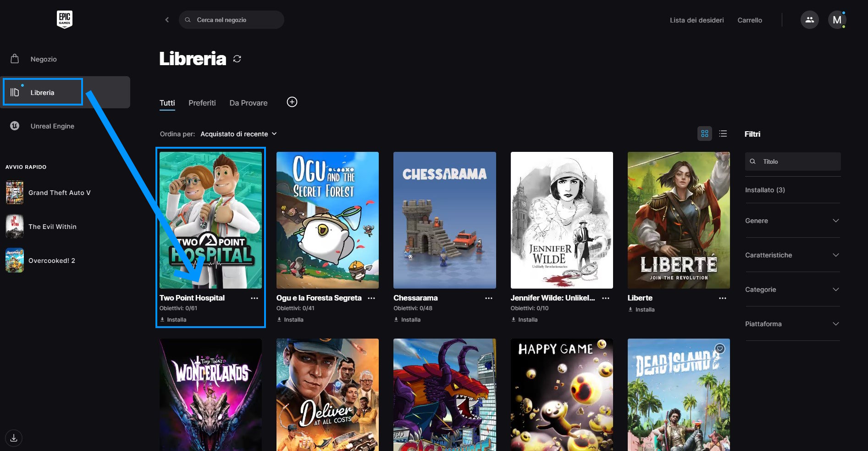Open the friends list icon
Screen dimensions: 868x451
click(x=809, y=20)
